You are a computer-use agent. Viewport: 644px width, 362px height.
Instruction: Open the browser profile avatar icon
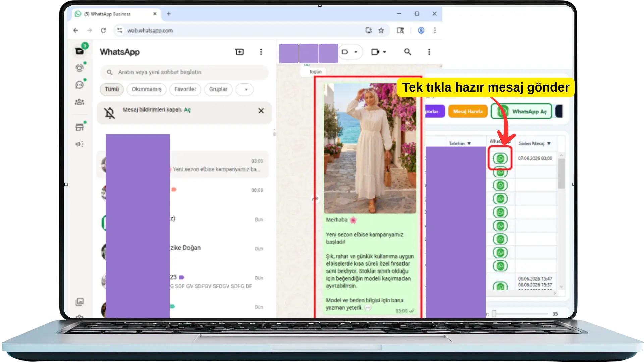[x=421, y=30]
